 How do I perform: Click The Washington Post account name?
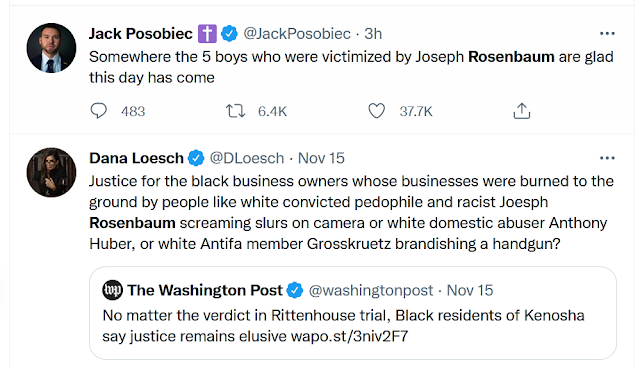point(204,290)
